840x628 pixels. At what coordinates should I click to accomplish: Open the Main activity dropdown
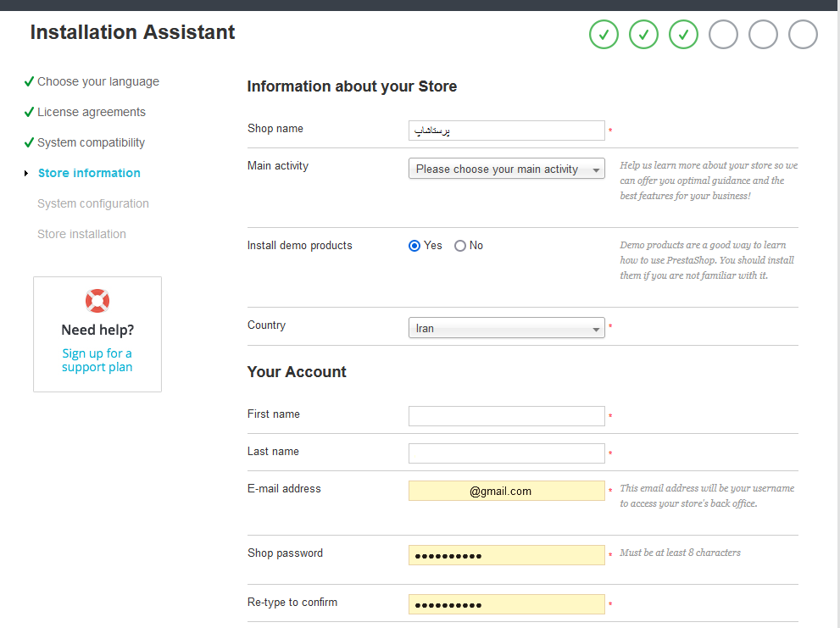pos(506,169)
